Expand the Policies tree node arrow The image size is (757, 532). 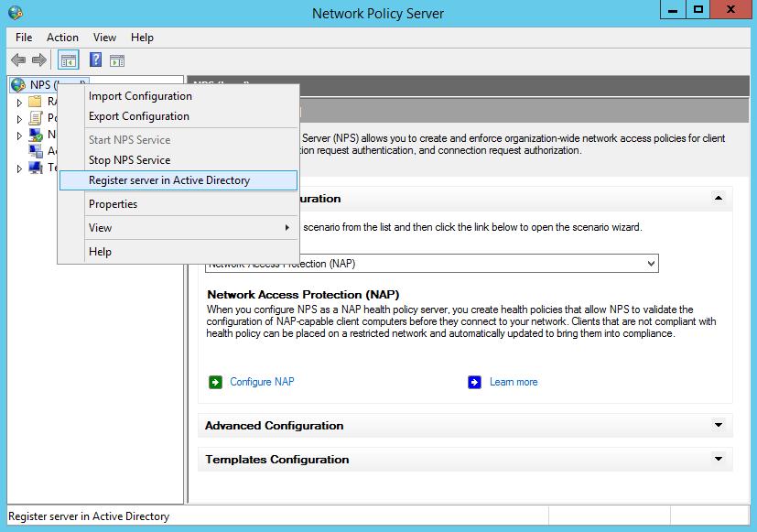(19, 118)
